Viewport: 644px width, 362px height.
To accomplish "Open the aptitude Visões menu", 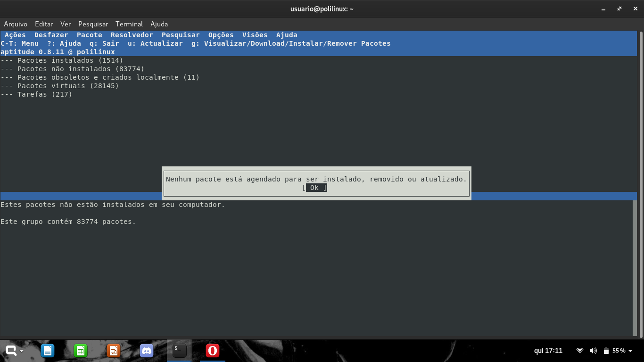I will coord(255,35).
